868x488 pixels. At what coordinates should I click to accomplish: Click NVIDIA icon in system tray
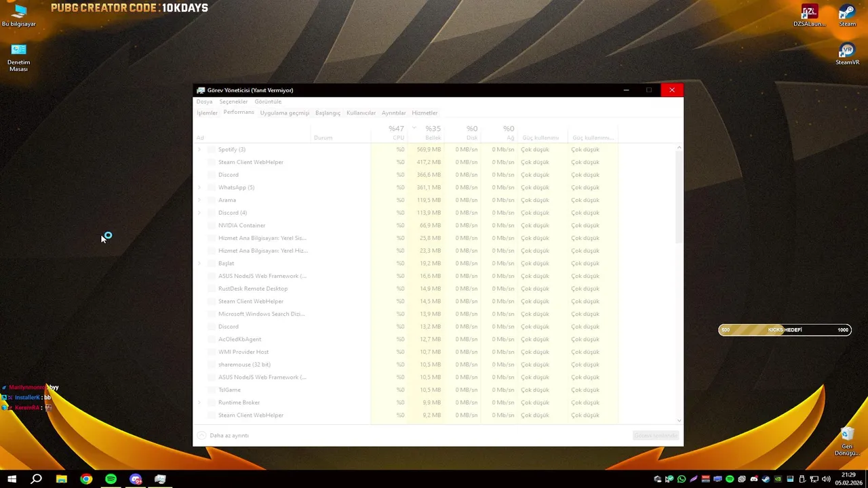click(778, 479)
